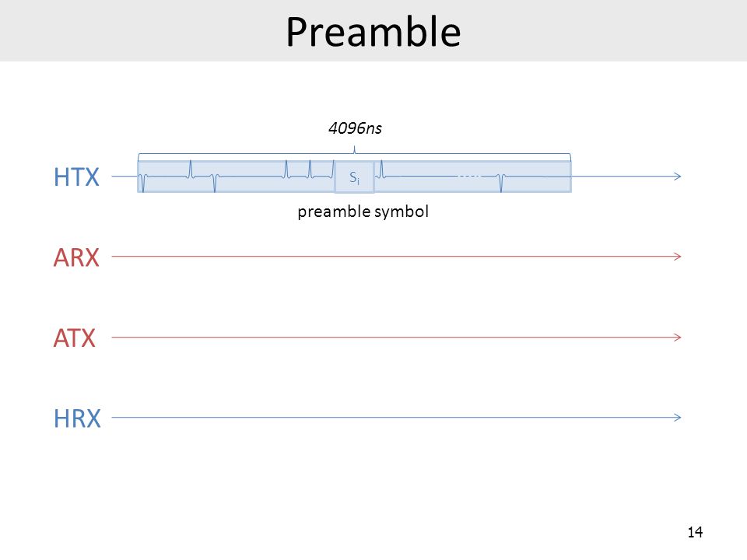
Task: Select the ARX label
Action: [76, 257]
